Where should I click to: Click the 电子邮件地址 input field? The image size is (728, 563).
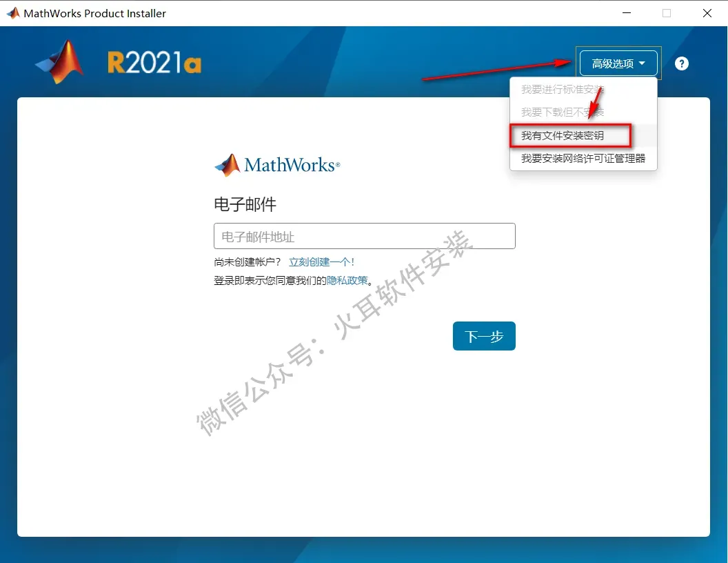point(365,236)
